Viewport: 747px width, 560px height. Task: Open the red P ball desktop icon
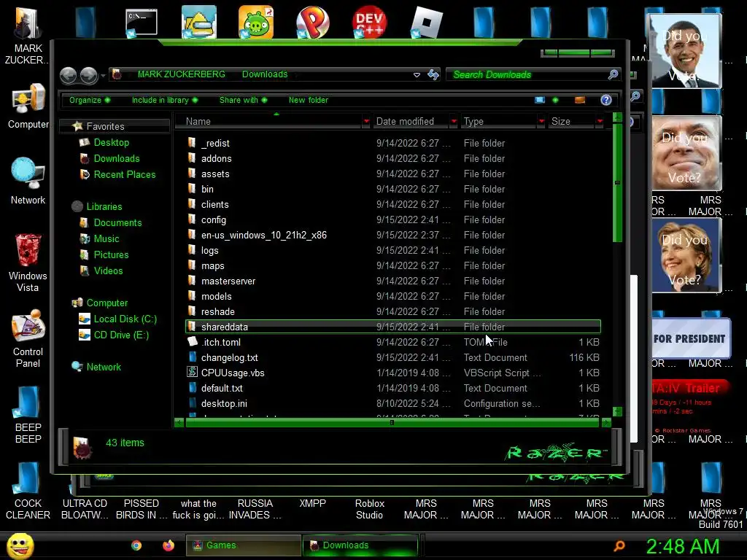coord(312,23)
